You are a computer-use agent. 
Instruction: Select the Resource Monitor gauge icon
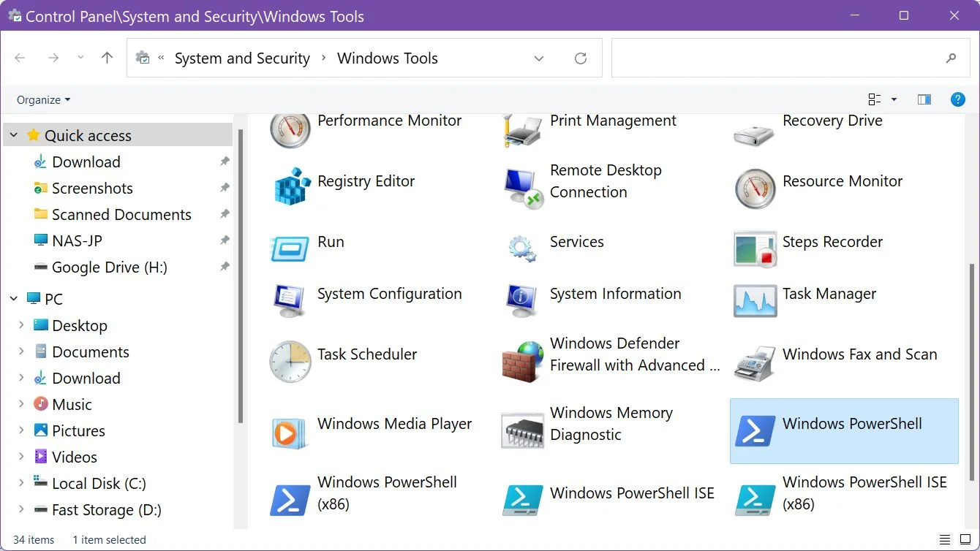755,189
